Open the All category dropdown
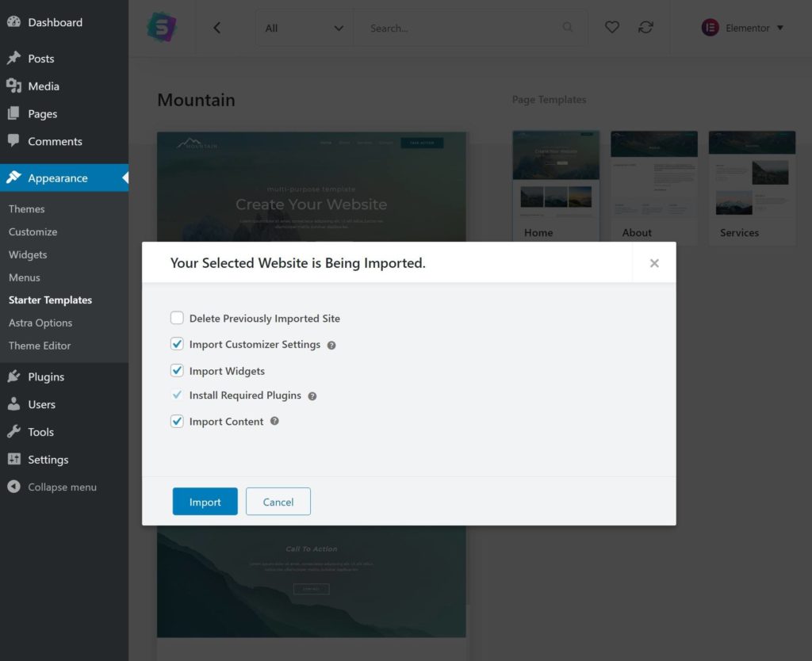The image size is (812, 661). 304,28
